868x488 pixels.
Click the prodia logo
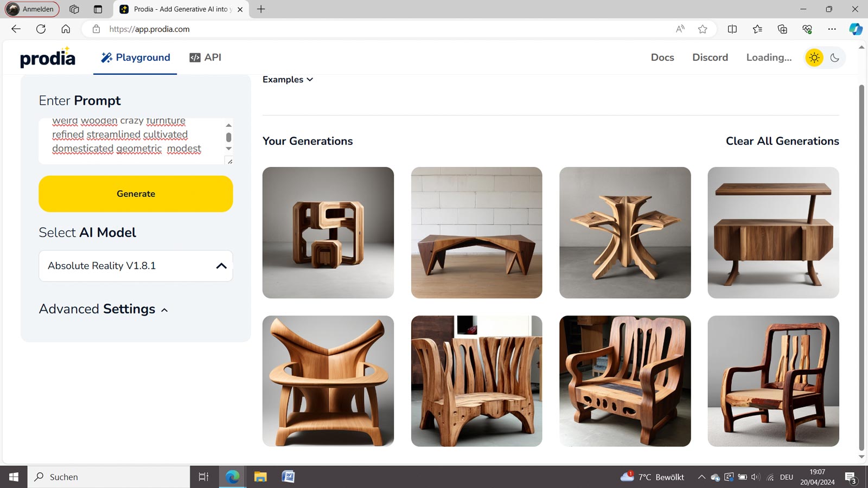48,57
